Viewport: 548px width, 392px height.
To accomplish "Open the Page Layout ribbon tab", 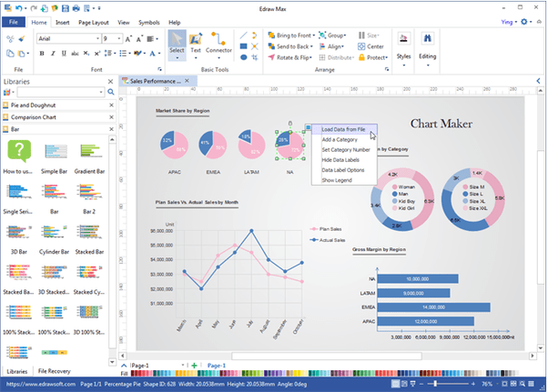I will 94,23.
